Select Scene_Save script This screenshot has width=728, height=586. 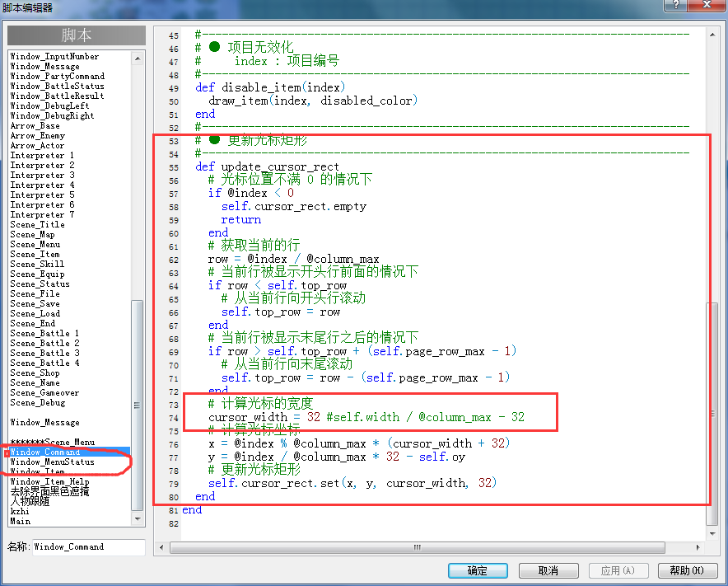35,303
